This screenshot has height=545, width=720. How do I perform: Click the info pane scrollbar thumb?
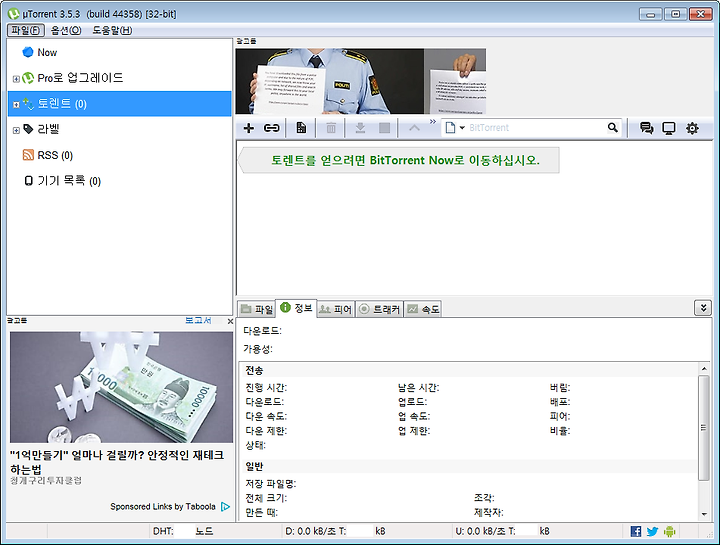point(704,427)
